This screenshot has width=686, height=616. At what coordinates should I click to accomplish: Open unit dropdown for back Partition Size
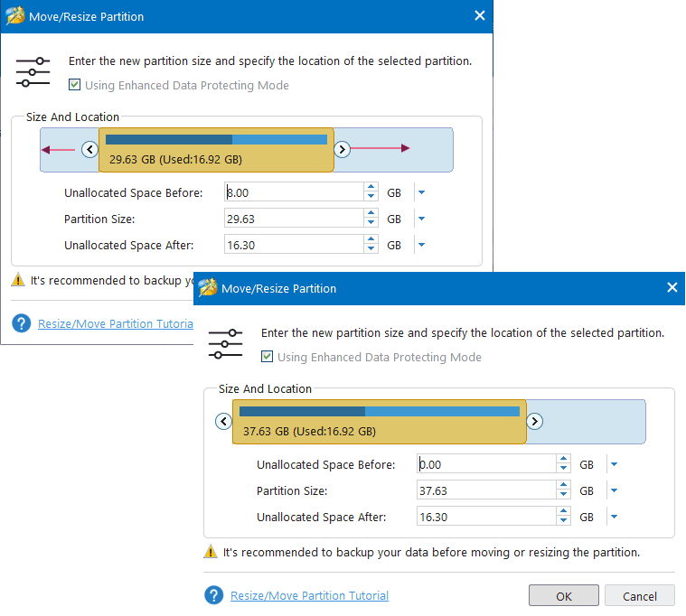(x=421, y=219)
